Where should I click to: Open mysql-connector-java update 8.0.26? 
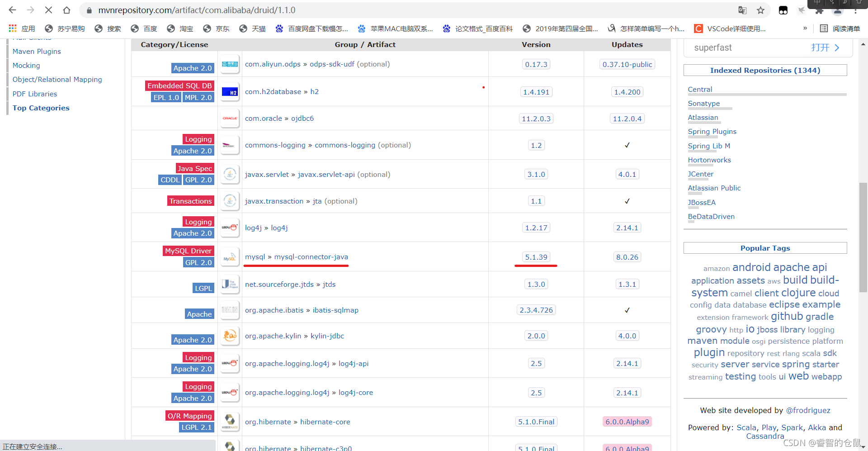(x=627, y=257)
